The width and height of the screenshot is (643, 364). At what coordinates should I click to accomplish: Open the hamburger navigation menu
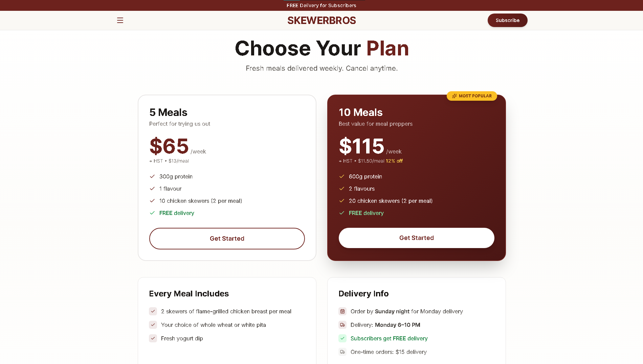coord(120,20)
